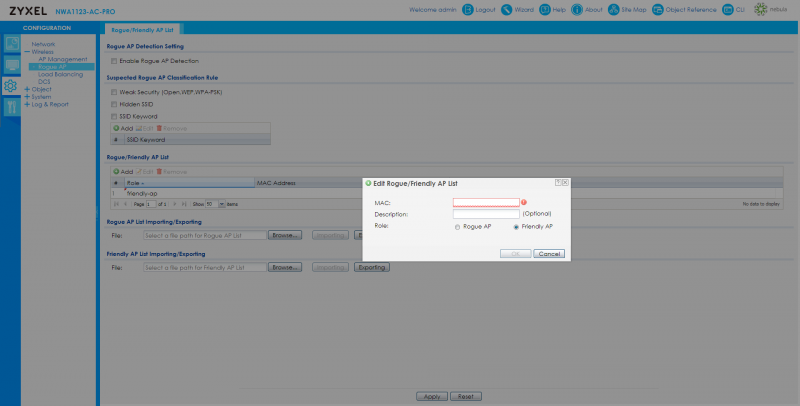Image resolution: width=800 pixels, height=406 pixels.
Task: Open the Monitor sidebar icon
Action: tap(12, 65)
